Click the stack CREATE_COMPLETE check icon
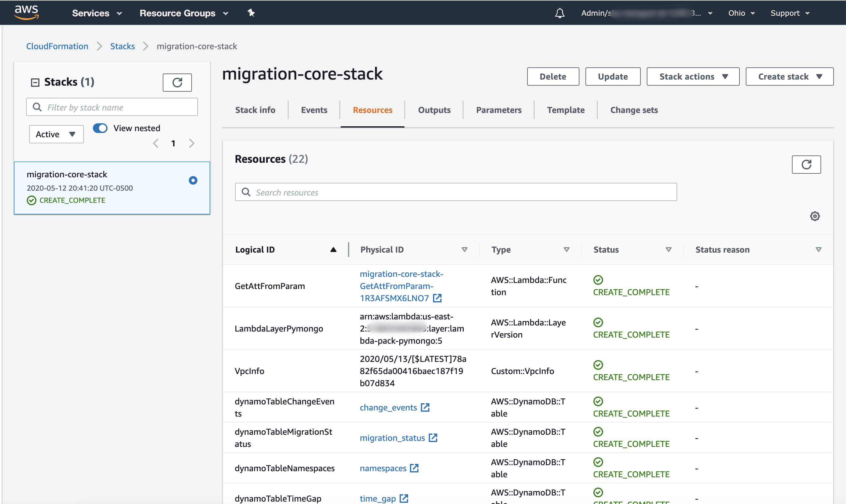846x504 pixels. point(32,200)
